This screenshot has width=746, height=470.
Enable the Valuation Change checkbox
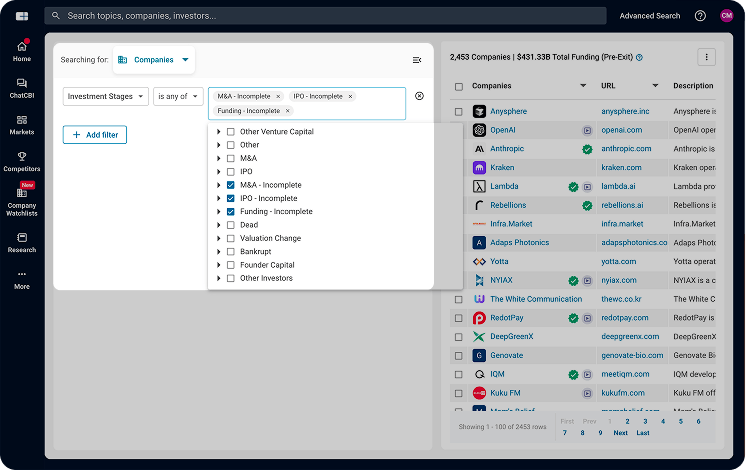pos(231,238)
